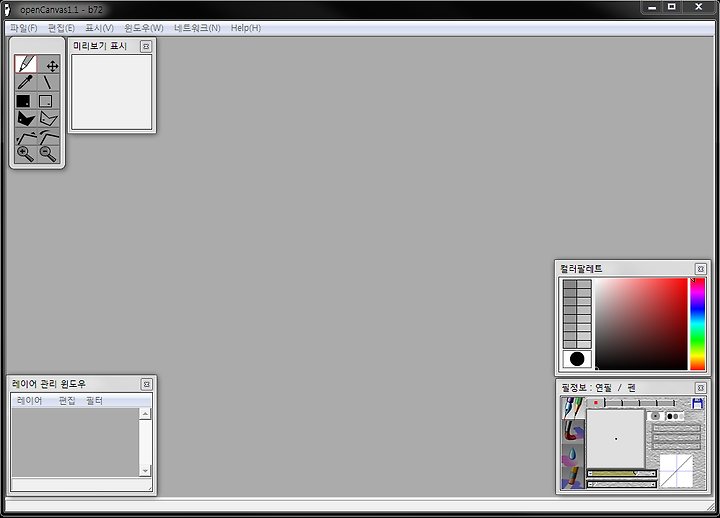Click the current black color swatch
This screenshot has width=720, height=518.
(x=577, y=359)
